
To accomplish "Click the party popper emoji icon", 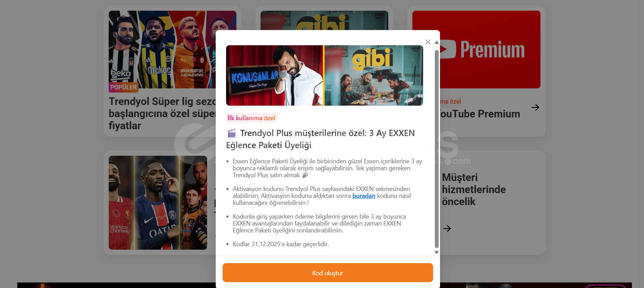I will [x=305, y=175].
